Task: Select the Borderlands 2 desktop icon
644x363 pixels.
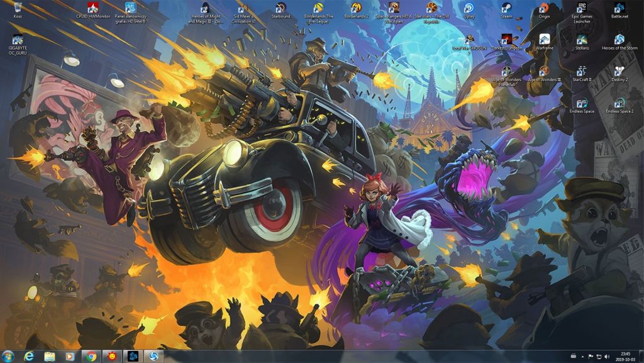Action: tap(357, 10)
